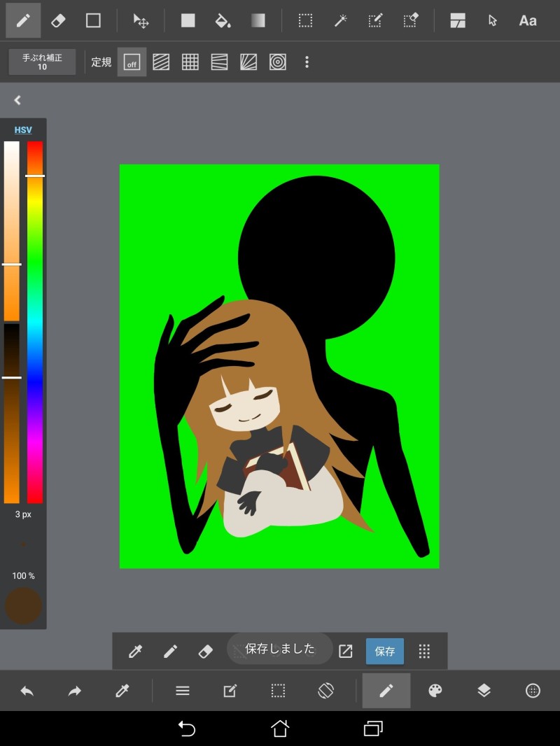Activate the eyedropper in bottom bar

coord(122,691)
